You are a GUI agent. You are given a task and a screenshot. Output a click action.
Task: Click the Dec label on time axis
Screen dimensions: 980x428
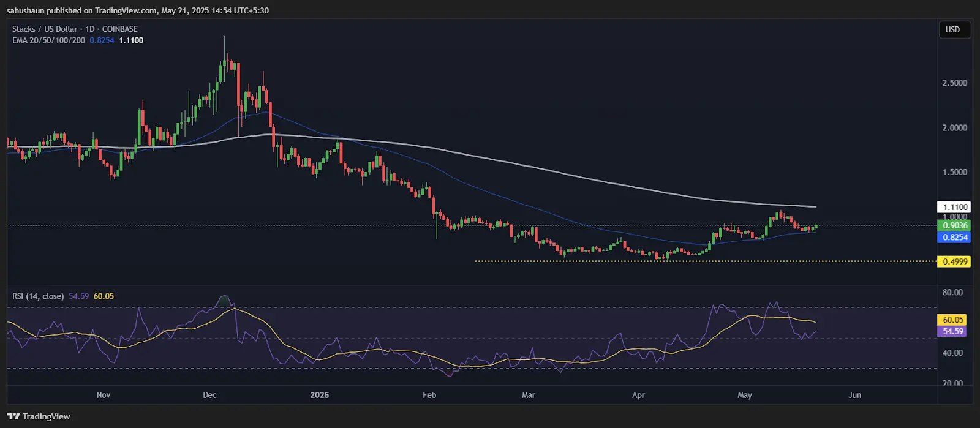[x=209, y=395]
